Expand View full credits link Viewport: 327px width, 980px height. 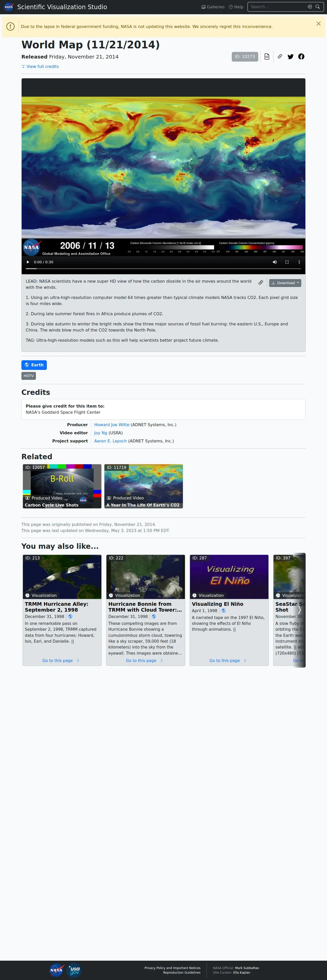click(x=40, y=67)
